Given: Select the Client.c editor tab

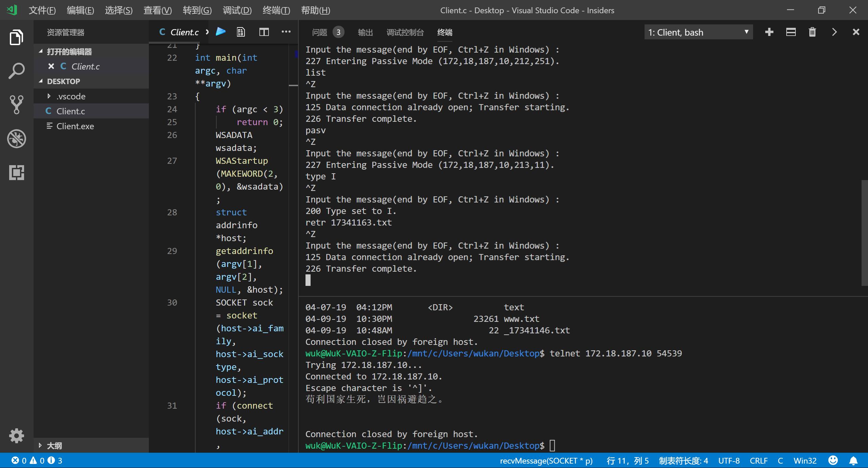Looking at the screenshot, I should 179,32.
